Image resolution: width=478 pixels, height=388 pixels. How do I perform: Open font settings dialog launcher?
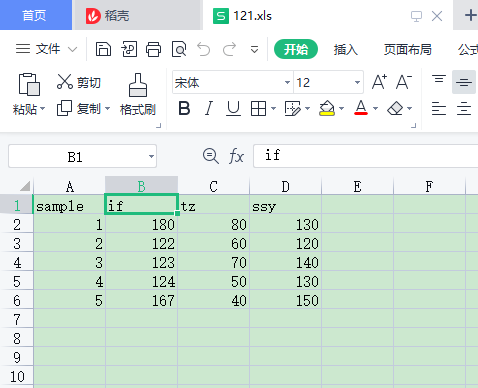pyautogui.click(x=414, y=126)
